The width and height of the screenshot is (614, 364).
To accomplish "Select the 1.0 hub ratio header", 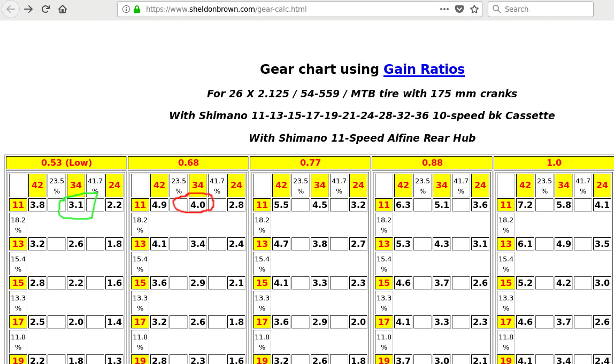I will tap(554, 162).
